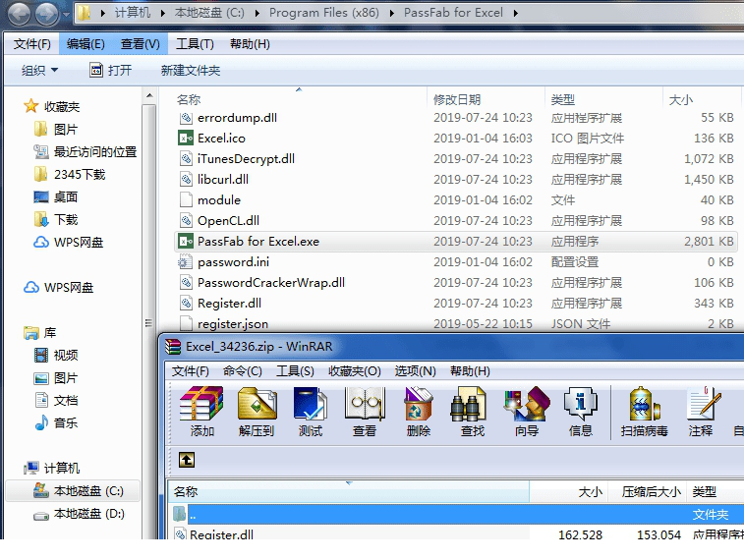Sort WinRAR list by 名称 column

349,491
